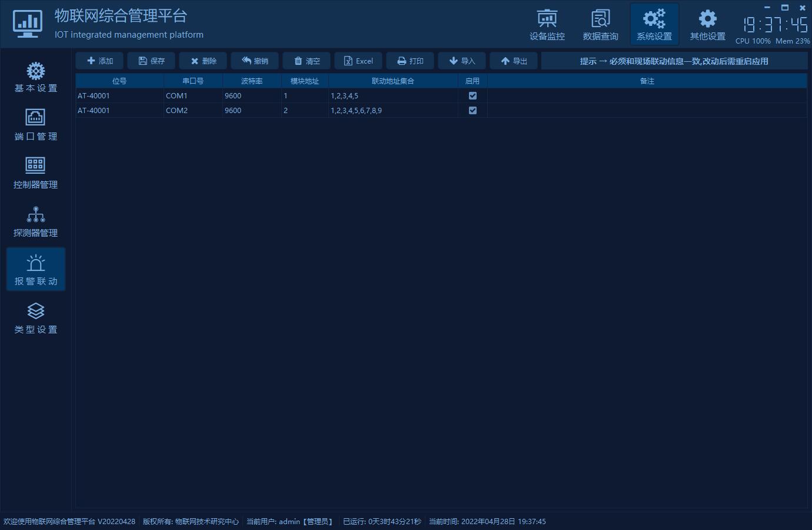Select 类型设置 type settings
This screenshot has height=530, width=812.
click(36, 319)
